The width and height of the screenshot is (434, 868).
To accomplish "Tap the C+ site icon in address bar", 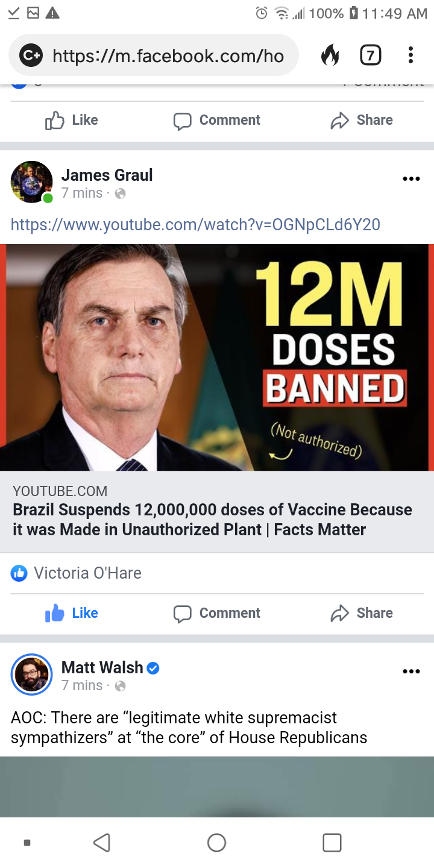I will click(x=31, y=55).
